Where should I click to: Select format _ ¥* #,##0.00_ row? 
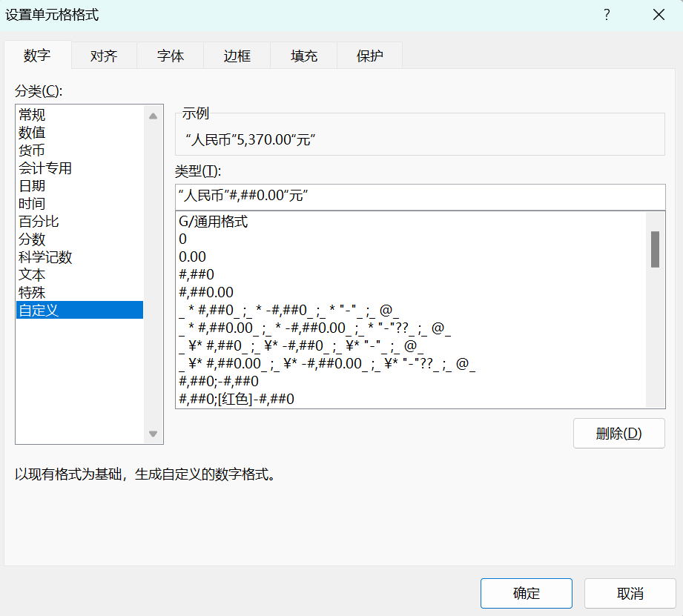click(x=412, y=363)
